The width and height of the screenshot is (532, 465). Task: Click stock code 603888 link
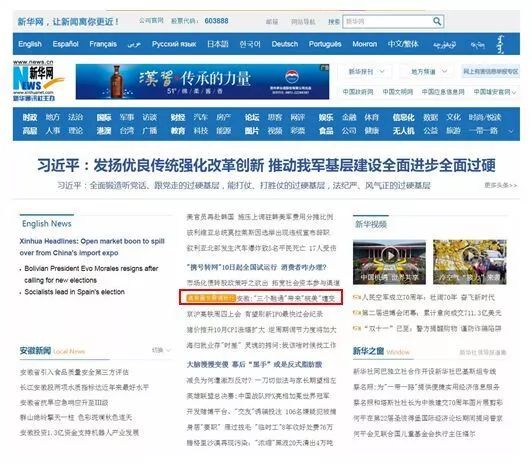(x=216, y=21)
